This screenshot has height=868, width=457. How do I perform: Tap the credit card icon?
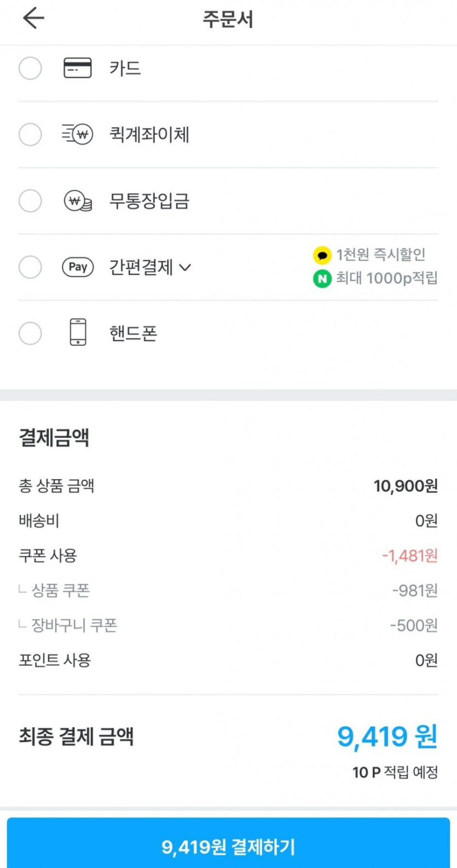click(x=78, y=68)
